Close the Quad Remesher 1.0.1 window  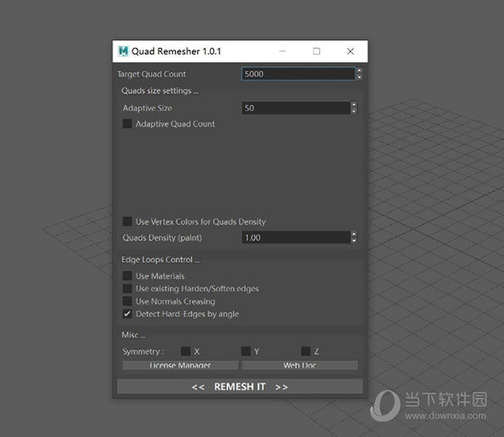[x=350, y=51]
